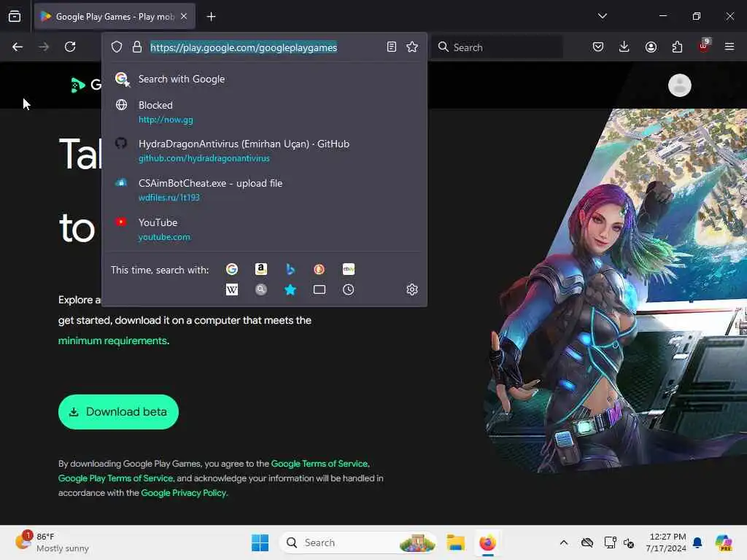The width and height of the screenshot is (747, 560).
Task: Select CSAimBotCheat.exe upload file suggestion
Action: click(x=264, y=190)
